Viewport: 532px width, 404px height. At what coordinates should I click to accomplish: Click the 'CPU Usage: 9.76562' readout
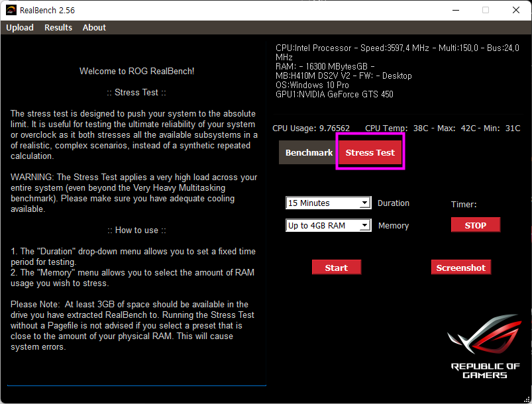311,128
